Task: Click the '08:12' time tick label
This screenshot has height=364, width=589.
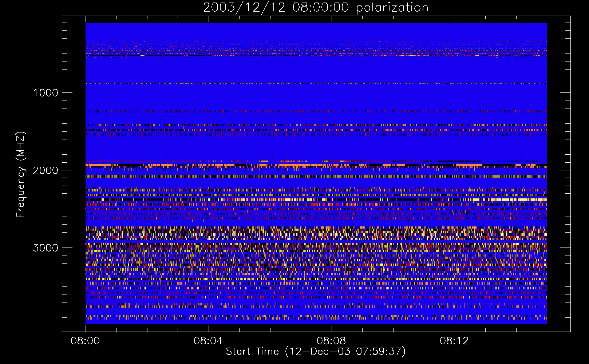Action: 454,341
